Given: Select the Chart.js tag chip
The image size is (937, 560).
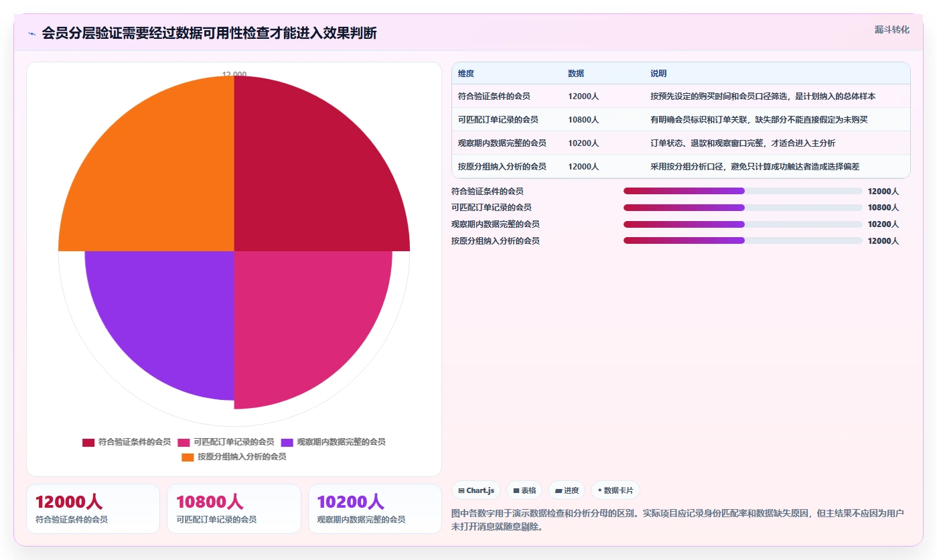Looking at the screenshot, I should tap(476, 490).
